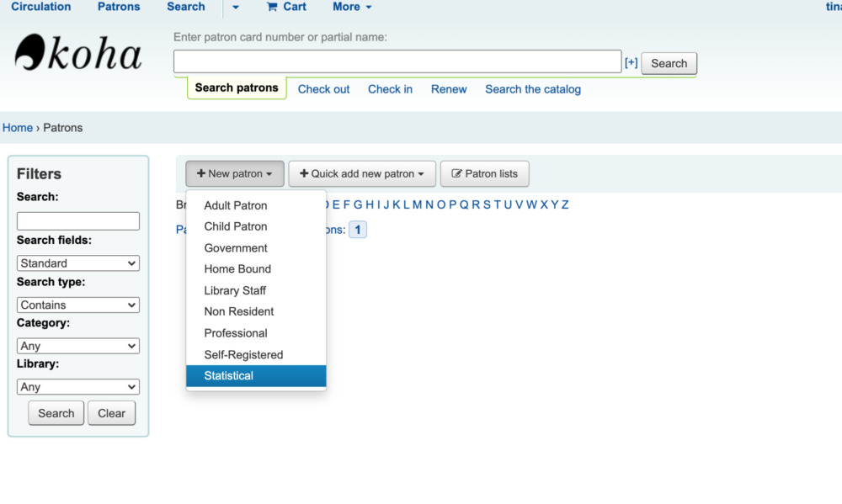Switch to the Search patrons tab
Screen dimensions: 842x504
click(237, 88)
